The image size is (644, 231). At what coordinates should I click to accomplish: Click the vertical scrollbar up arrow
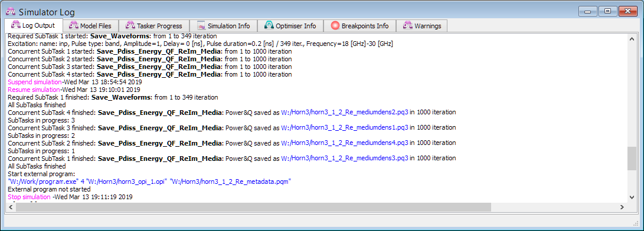[632, 39]
